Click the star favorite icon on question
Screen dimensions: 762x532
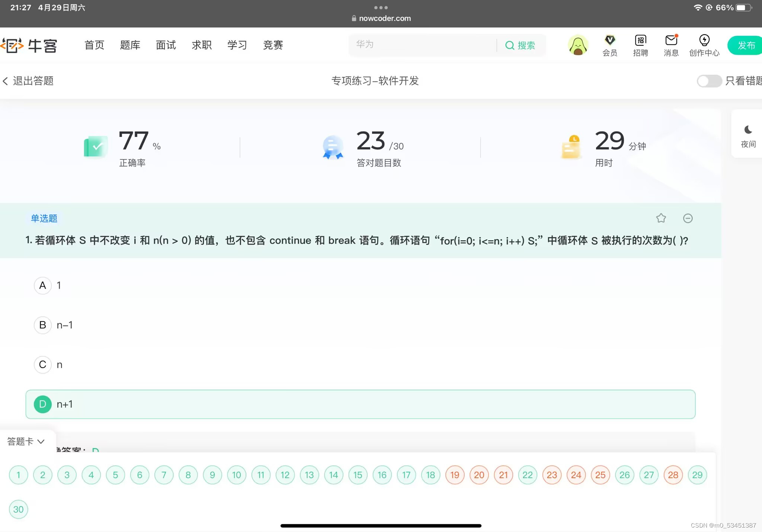pyautogui.click(x=661, y=218)
